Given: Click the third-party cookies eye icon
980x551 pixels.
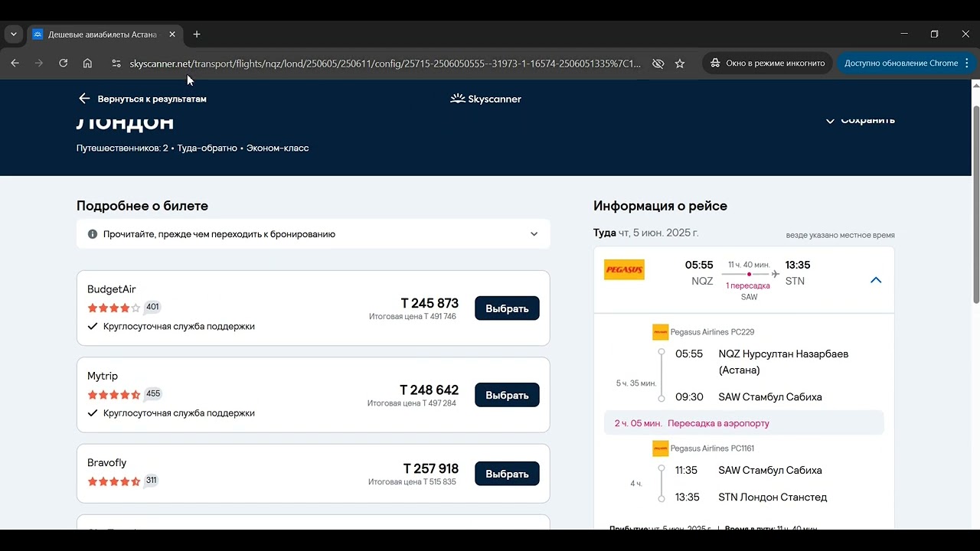Looking at the screenshot, I should point(658,64).
